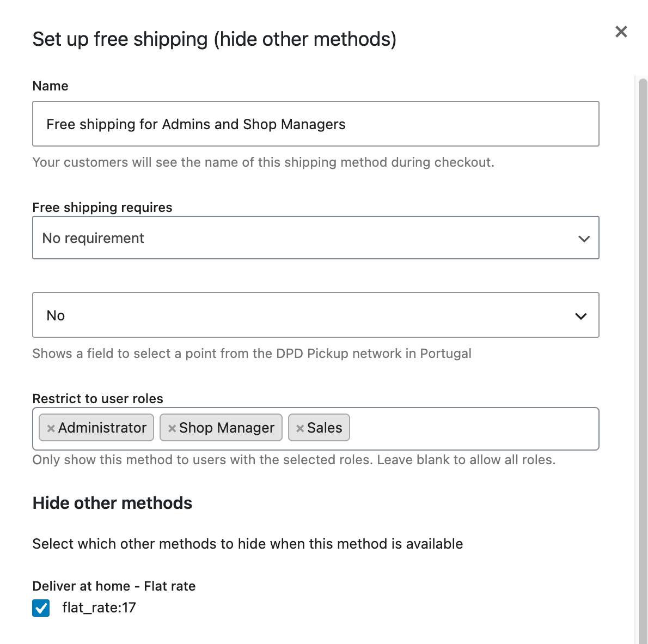
Task: Click the chevron on the DPD Pickup selector
Action: [x=580, y=315]
